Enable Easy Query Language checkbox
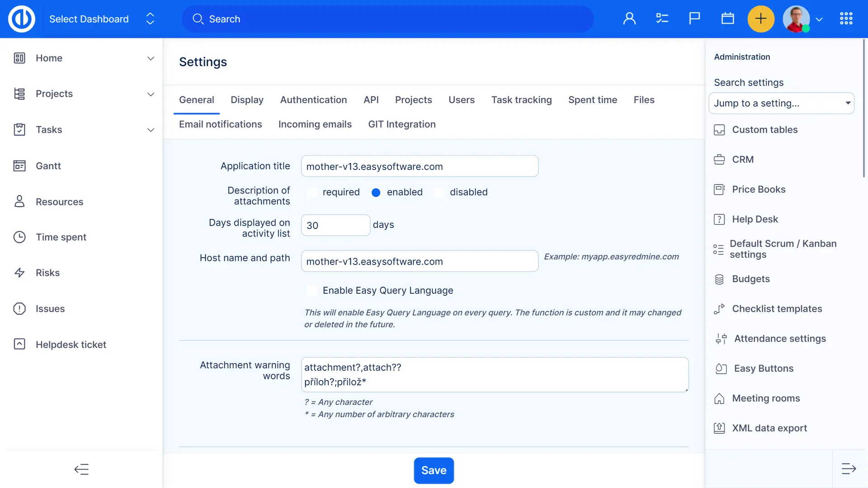 [312, 291]
